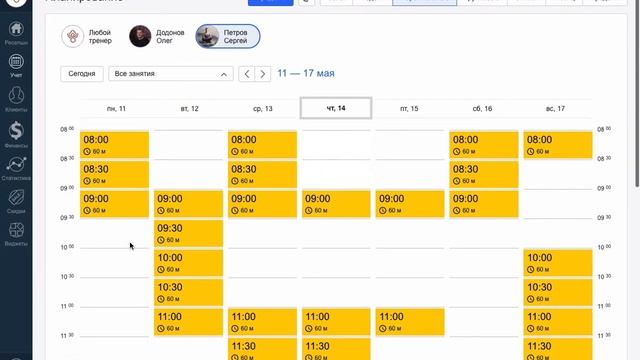
Task: Open Monday 11 slot at 09:00
Action: coord(114,204)
